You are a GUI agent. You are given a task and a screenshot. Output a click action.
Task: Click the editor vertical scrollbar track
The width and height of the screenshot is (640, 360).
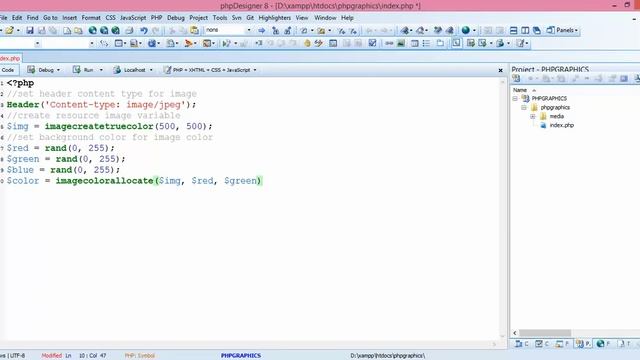[502, 208]
